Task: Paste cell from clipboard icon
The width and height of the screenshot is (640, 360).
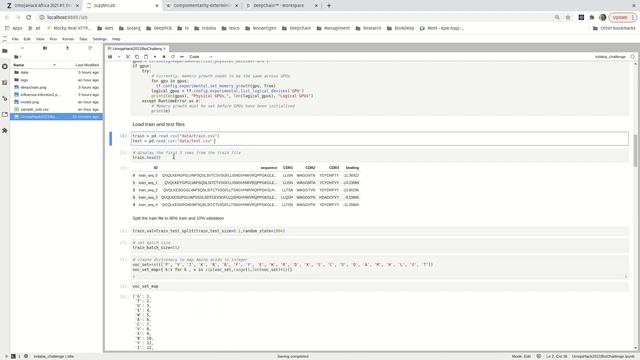Action: coord(146,57)
